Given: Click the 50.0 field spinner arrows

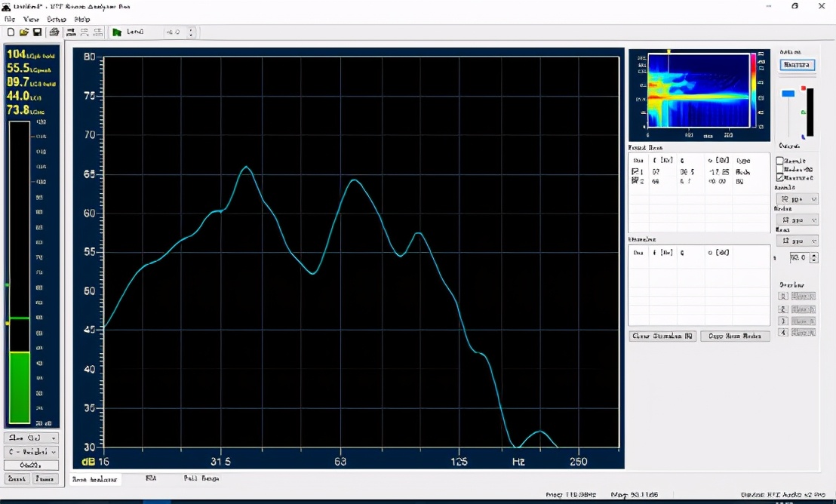Looking at the screenshot, I should point(813,257).
